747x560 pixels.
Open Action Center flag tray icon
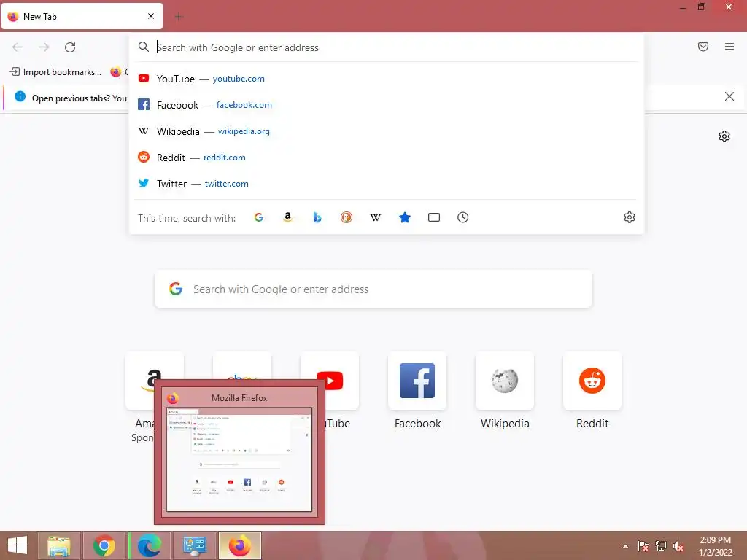click(643, 546)
